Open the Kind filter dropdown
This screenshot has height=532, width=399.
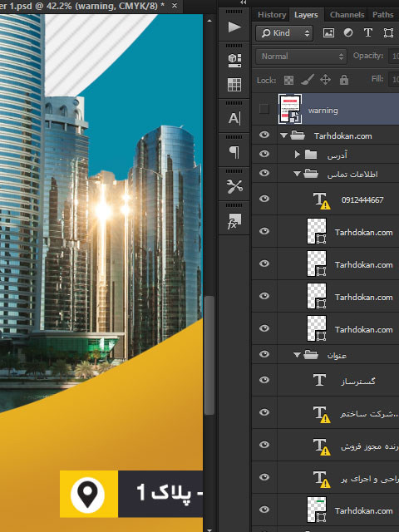pos(284,33)
